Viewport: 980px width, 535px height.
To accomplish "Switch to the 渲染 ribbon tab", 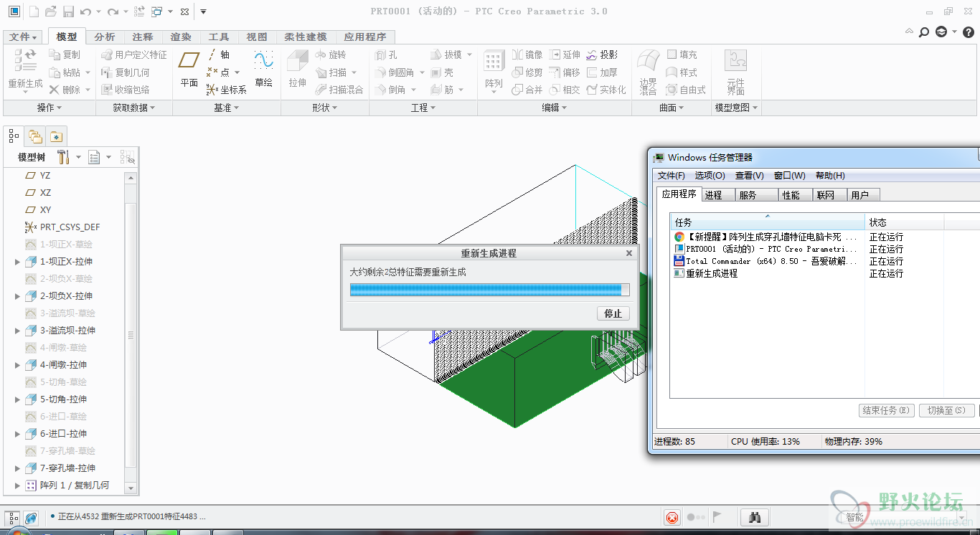I will coord(181,37).
